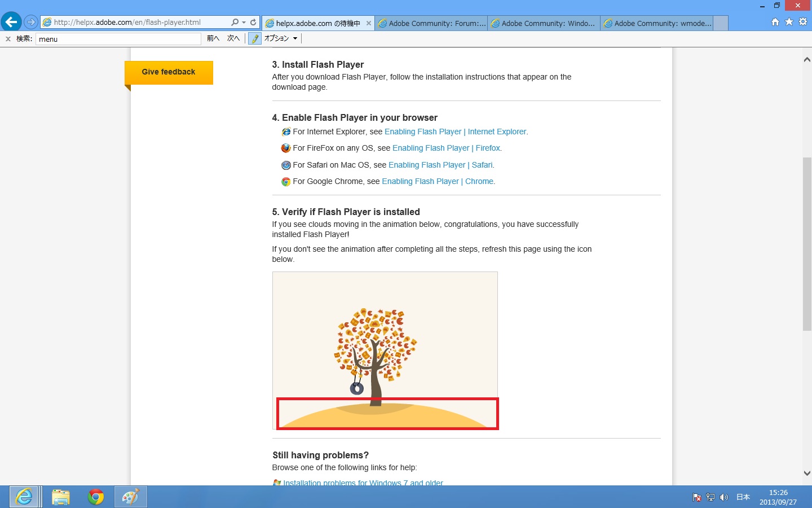
Task: Click the Home icon in the browser toolbar
Action: point(775,21)
